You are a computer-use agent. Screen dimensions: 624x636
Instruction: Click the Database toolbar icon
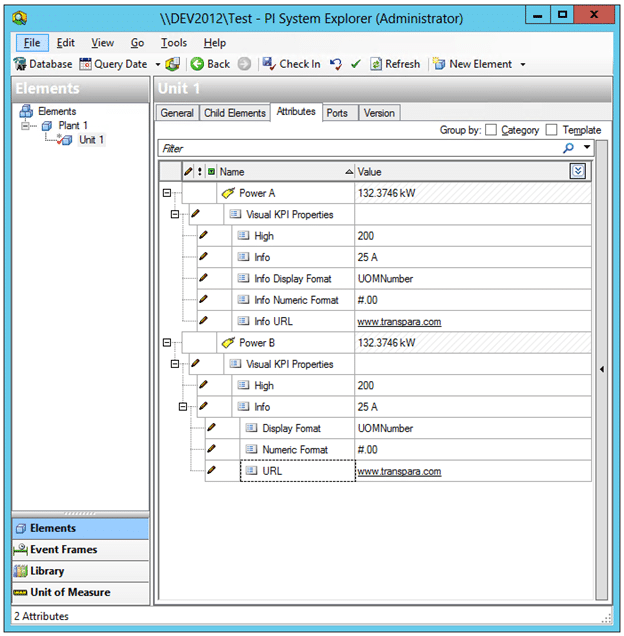(20, 64)
